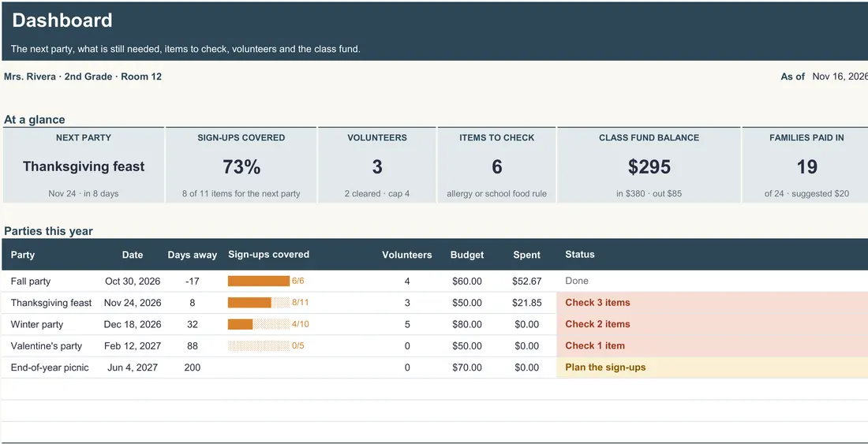Image resolution: width=868 pixels, height=444 pixels.
Task: Click 'of 24 · suggested $20' note
Action: pyautogui.click(x=806, y=193)
